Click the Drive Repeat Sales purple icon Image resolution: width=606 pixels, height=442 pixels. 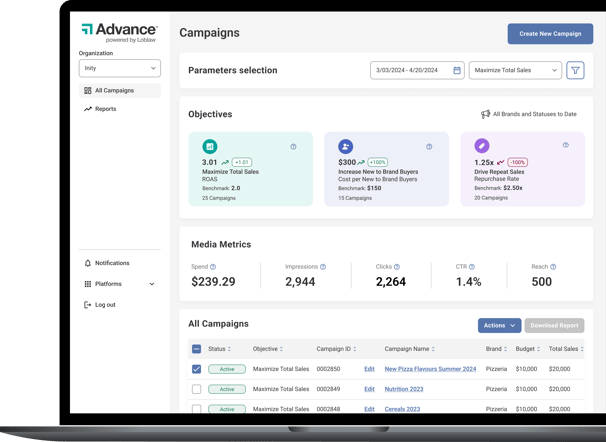[482, 146]
